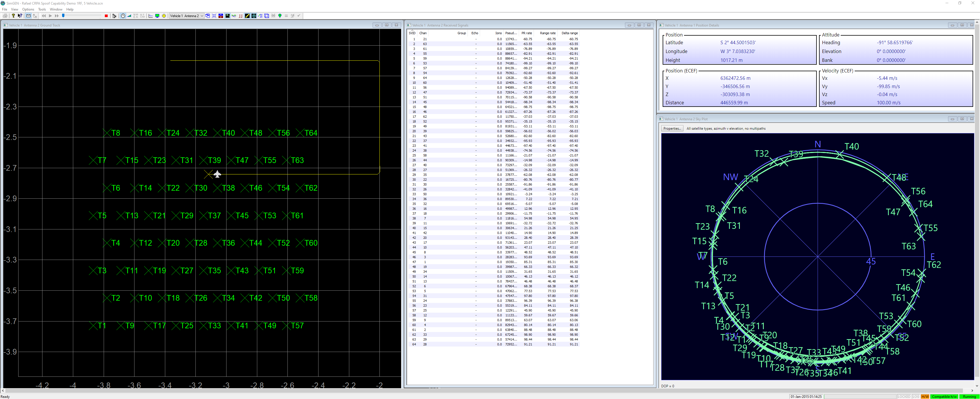Viewport: 980px width, 399px height.
Task: Toggle the clock time display button
Action: [x=123, y=16]
